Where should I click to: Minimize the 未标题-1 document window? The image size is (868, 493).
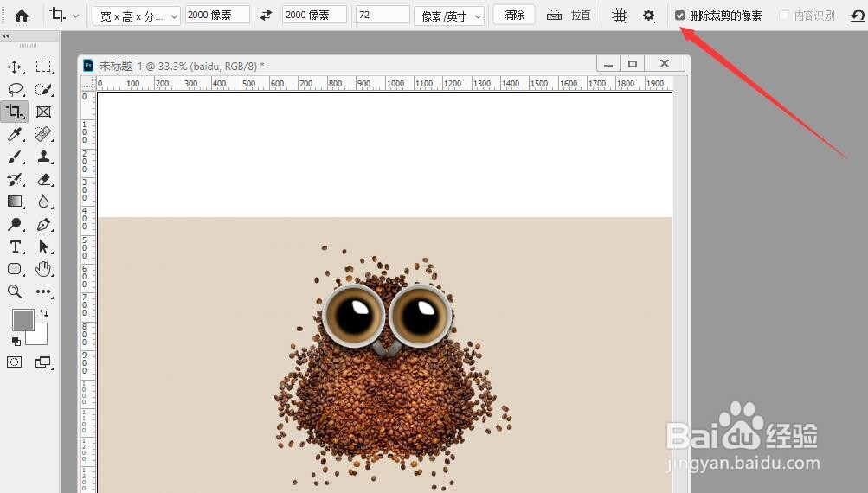click(x=608, y=64)
